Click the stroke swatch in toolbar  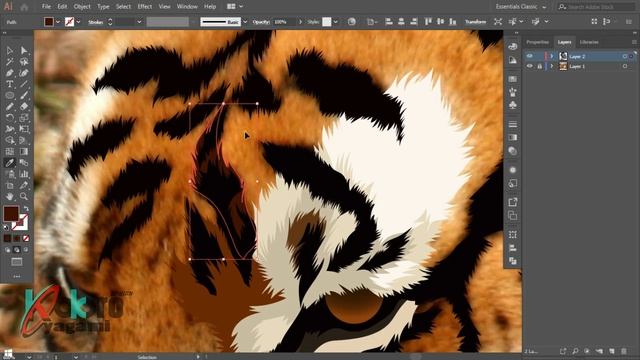point(20,223)
